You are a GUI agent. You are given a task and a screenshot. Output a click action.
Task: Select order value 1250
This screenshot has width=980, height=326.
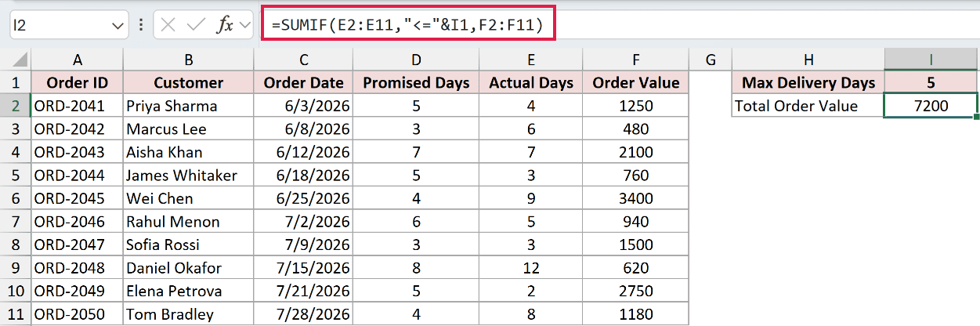click(x=636, y=106)
